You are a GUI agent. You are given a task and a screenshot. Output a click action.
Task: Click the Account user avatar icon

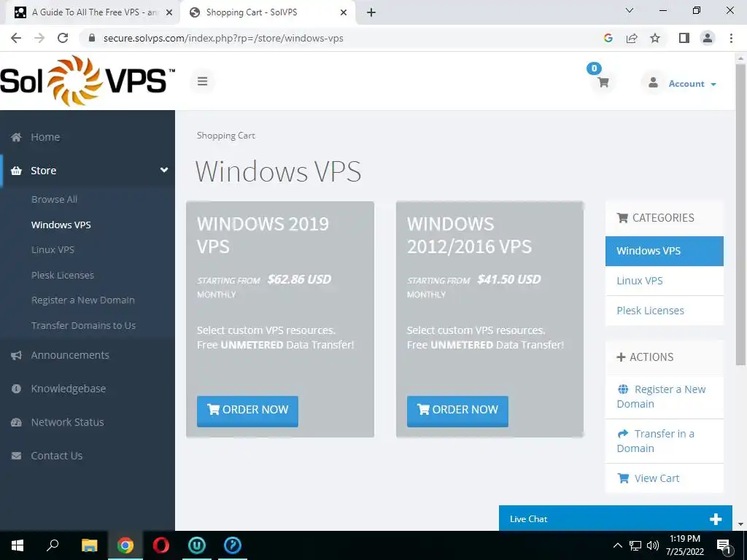point(653,83)
